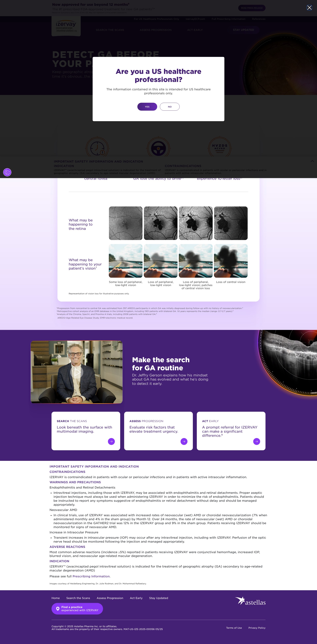Click second retina scan image
The image size is (317, 644).
point(161,223)
